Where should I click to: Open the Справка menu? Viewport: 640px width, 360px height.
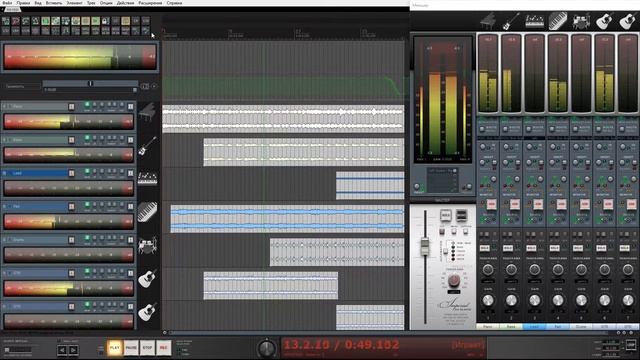(174, 3)
